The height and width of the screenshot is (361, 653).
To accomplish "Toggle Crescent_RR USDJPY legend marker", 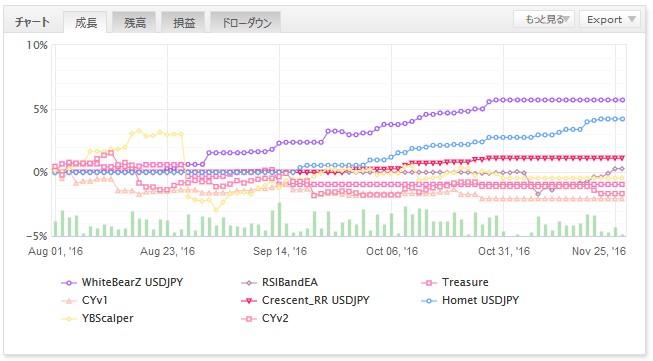I will pyautogui.click(x=249, y=301).
